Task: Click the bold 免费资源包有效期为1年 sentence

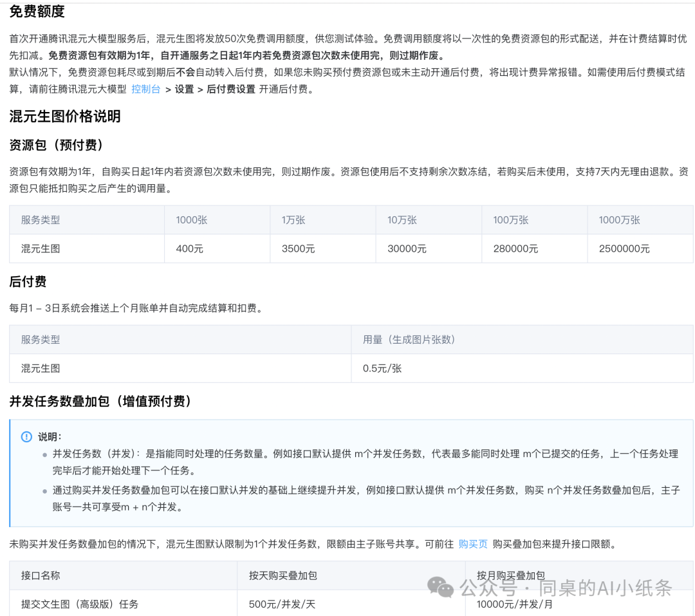Action: [x=246, y=55]
